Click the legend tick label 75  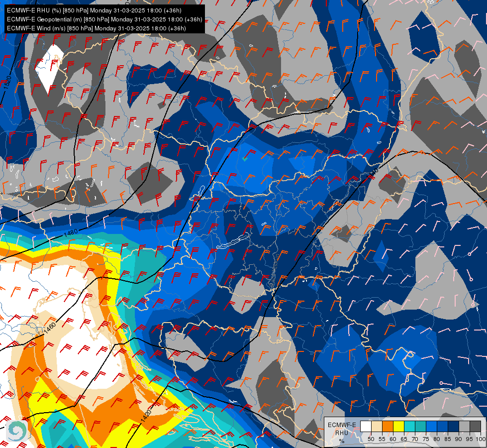point(426,439)
